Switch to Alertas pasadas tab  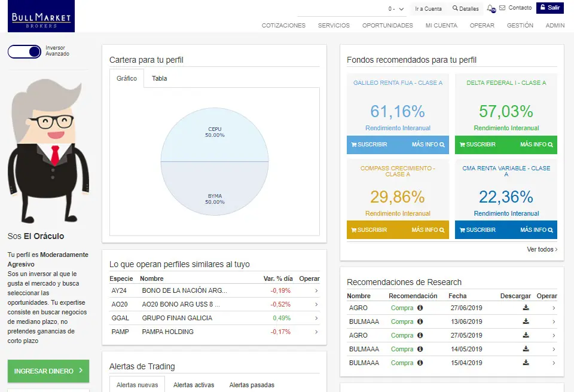tap(252, 385)
